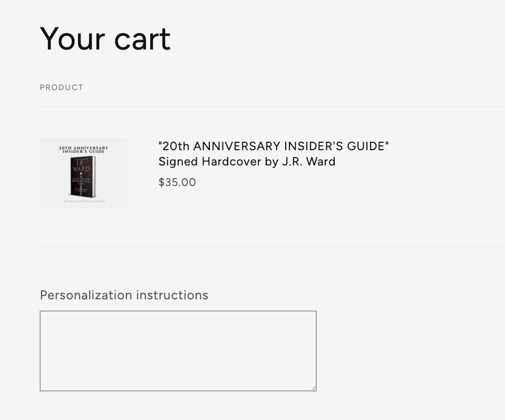
Task: Click "J.R. Ward" in the product title
Action: coord(308,162)
